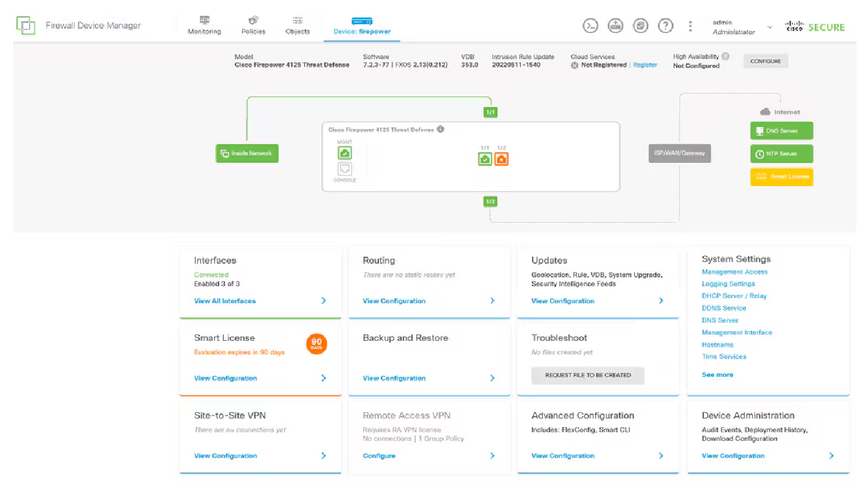
Task: Open the task list icon
Action: pyautogui.click(x=640, y=26)
